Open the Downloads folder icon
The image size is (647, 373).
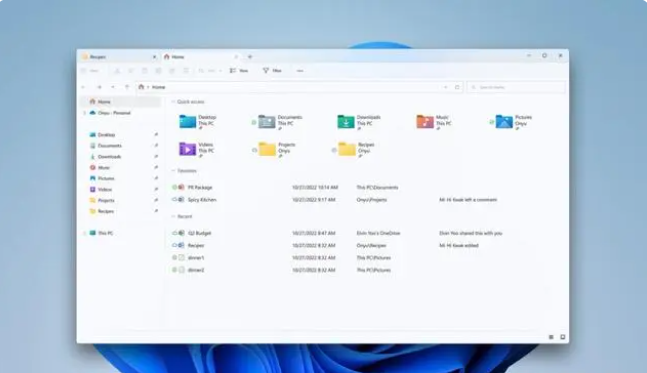(x=346, y=122)
